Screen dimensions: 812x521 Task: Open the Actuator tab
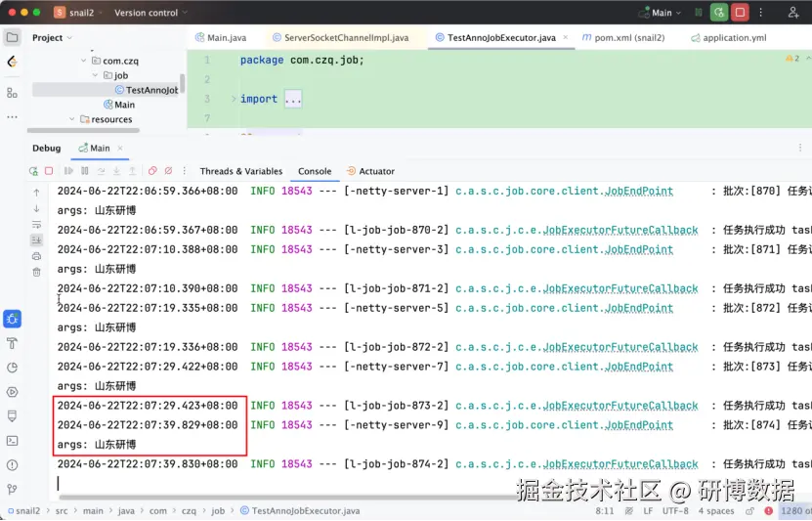[x=370, y=171]
